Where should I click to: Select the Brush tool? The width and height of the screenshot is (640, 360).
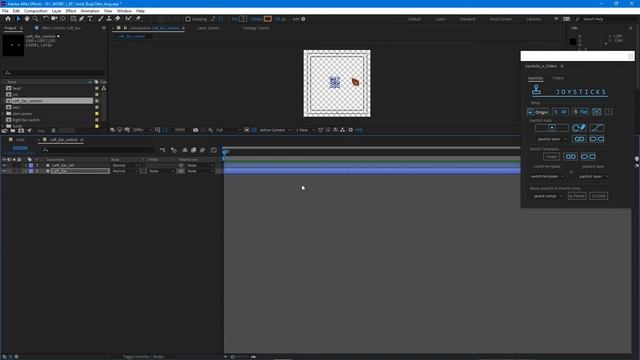[100, 19]
